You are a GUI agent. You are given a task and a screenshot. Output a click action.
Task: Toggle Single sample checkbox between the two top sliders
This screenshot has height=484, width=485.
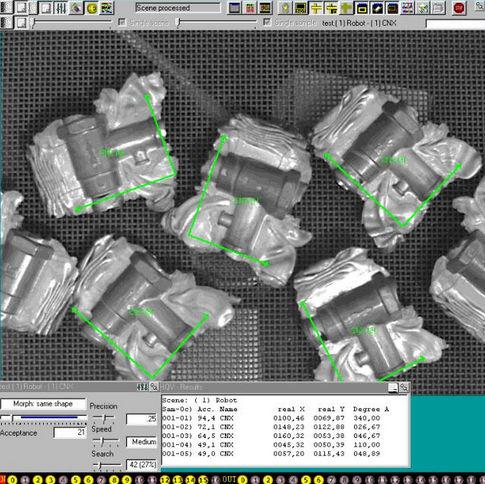coord(122,22)
